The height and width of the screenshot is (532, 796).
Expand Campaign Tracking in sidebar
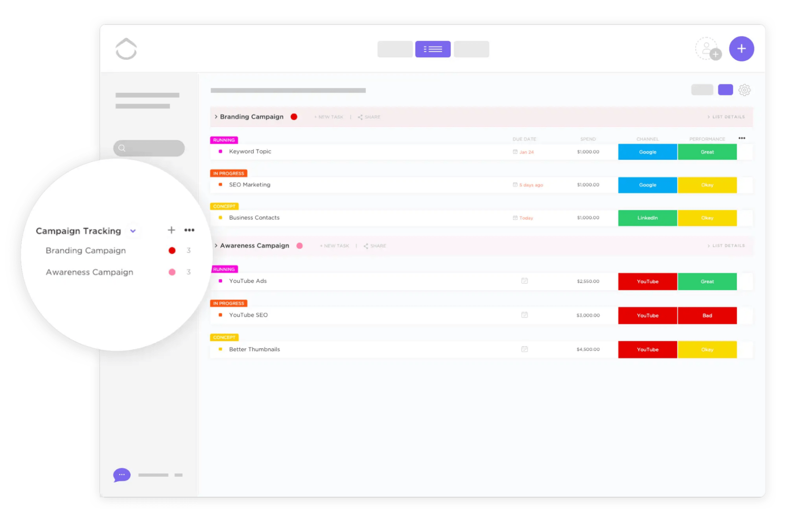132,231
